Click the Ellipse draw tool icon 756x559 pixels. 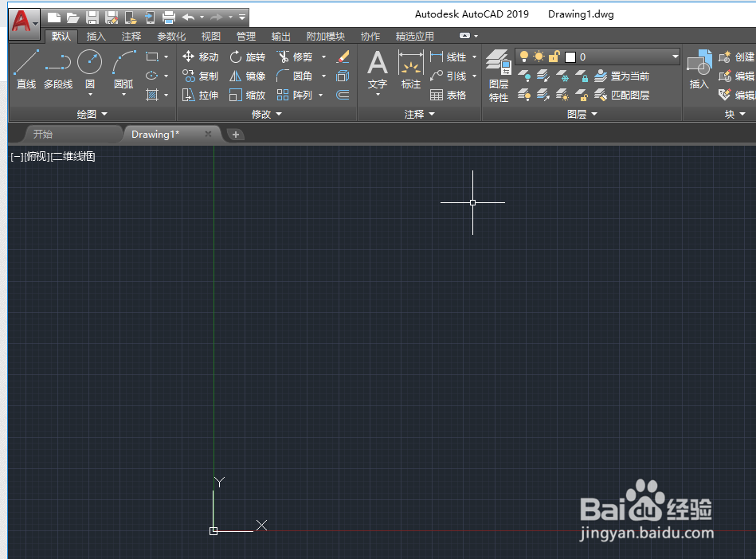[152, 76]
